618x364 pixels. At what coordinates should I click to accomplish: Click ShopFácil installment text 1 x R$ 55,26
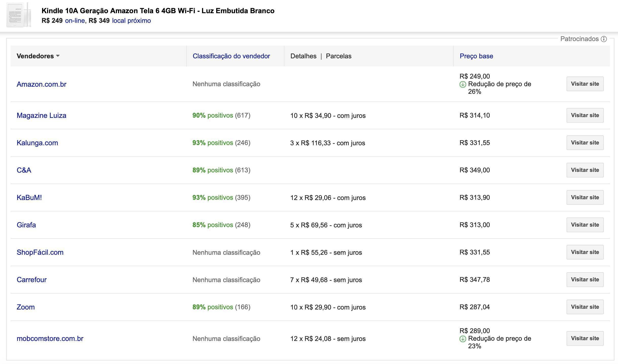(x=326, y=252)
